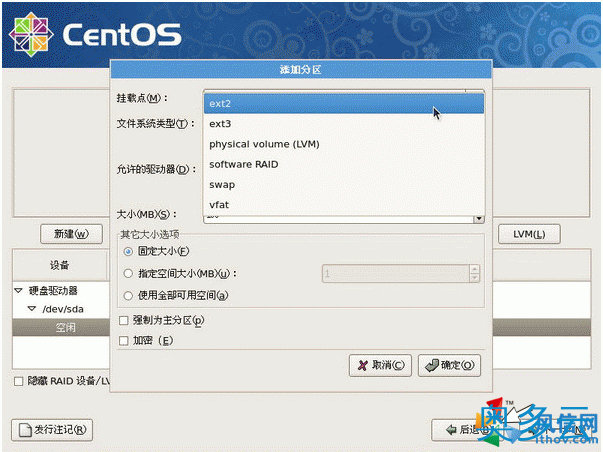This screenshot has height=452, width=603.
Task: Click the 新建 new partition button
Action: (x=71, y=234)
